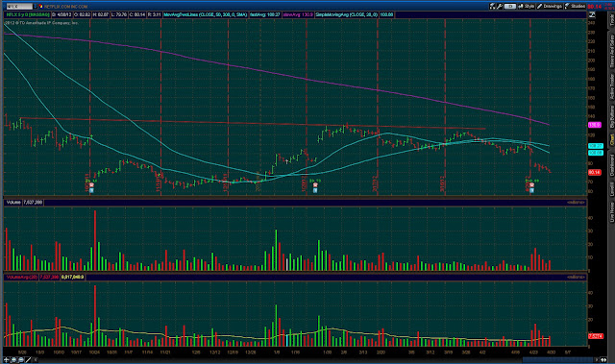Open the Drawings menu
The width and height of the screenshot is (615, 364).
click(550, 7)
